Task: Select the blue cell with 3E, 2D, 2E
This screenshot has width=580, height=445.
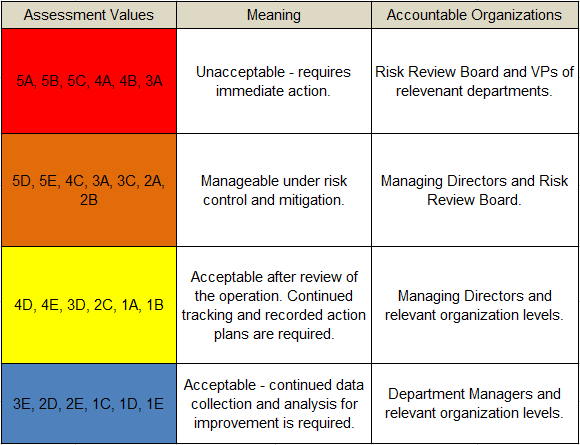Action: tap(89, 404)
